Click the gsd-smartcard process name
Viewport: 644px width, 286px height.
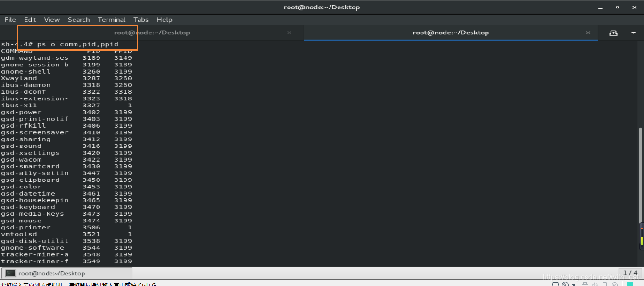pos(30,166)
